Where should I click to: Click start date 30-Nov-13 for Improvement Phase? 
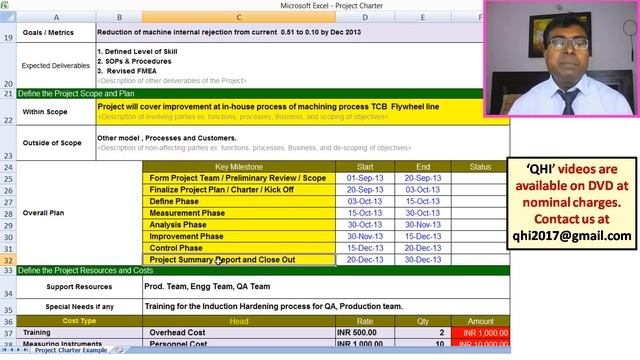pyautogui.click(x=365, y=236)
